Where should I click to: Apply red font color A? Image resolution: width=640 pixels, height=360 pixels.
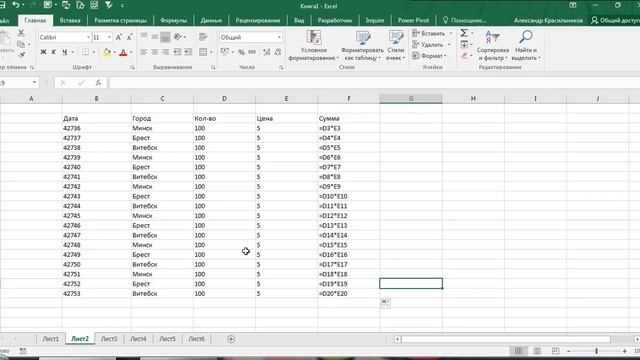point(123,52)
